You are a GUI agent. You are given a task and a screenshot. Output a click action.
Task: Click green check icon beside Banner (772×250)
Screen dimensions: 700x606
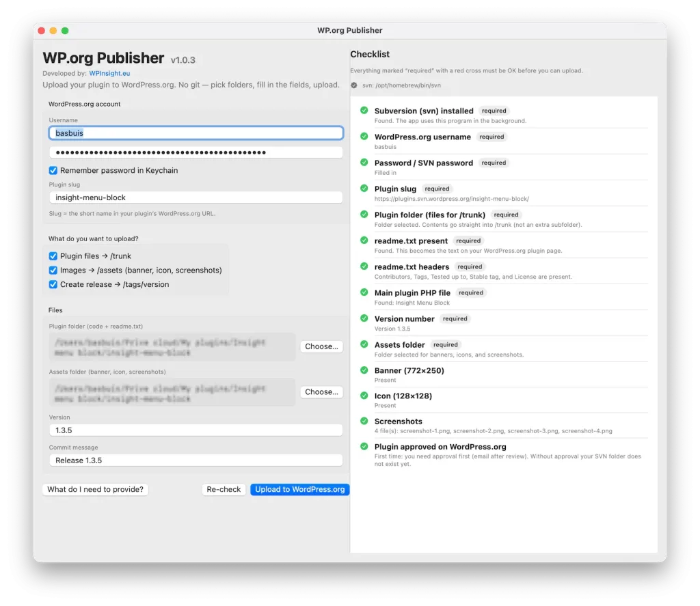pos(364,370)
